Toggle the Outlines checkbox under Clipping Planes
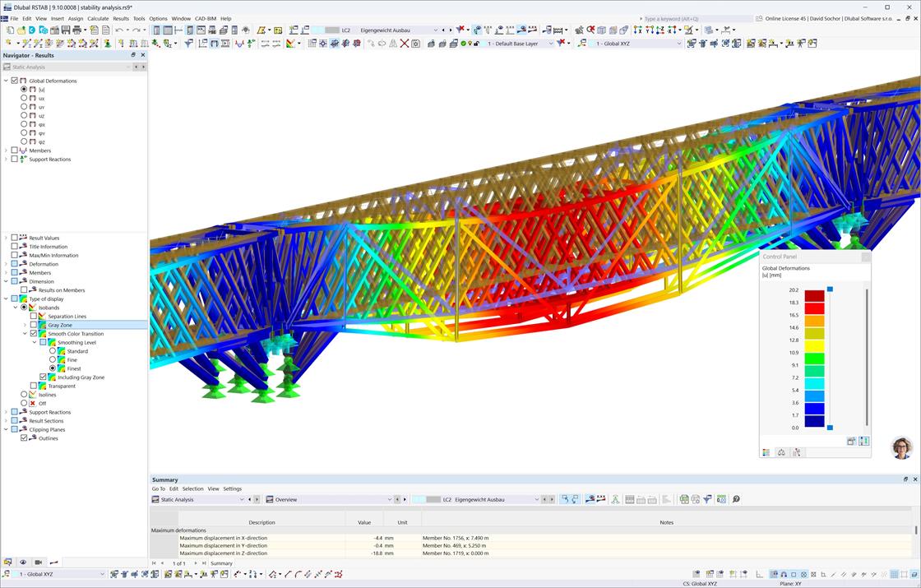921x588 pixels. pos(24,438)
